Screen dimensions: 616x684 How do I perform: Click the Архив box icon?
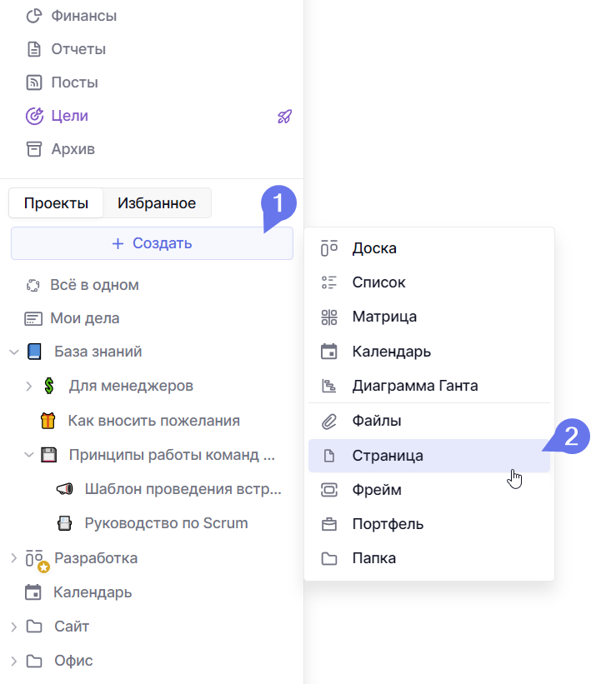34,149
